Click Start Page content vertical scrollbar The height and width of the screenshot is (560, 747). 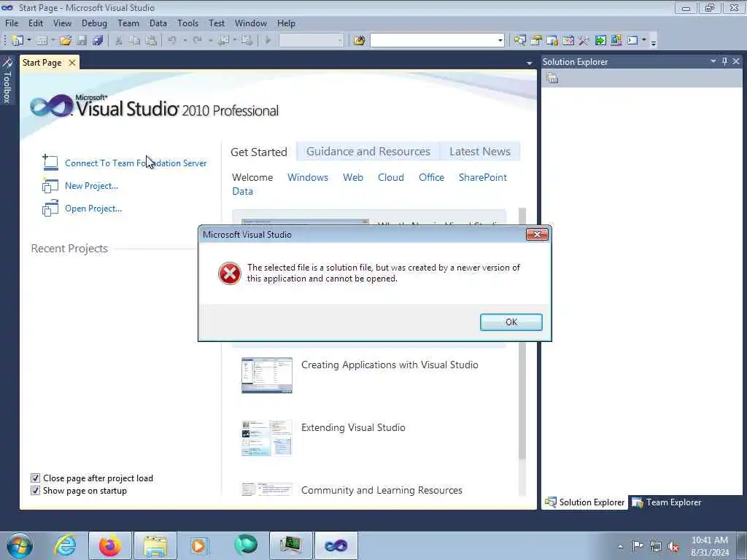pyautogui.click(x=522, y=351)
